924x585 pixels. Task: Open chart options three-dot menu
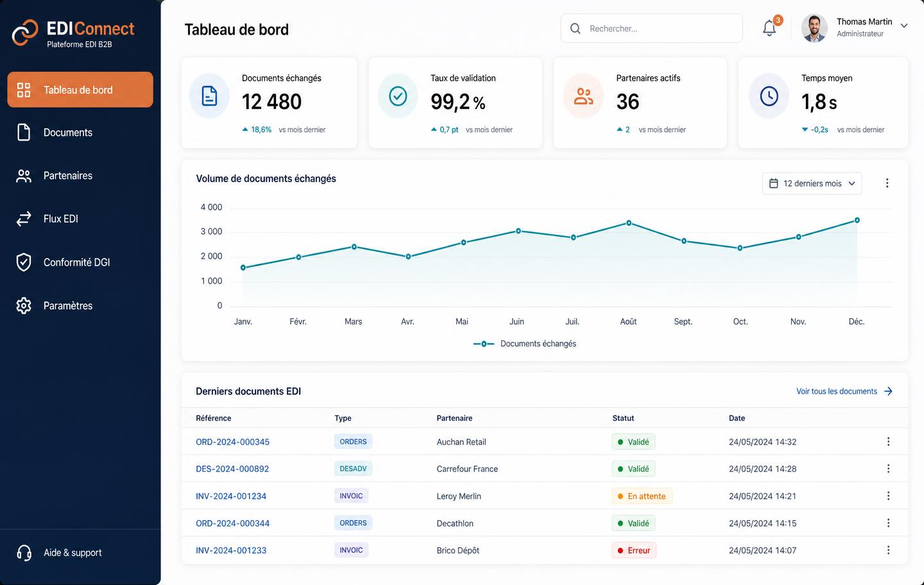887,183
